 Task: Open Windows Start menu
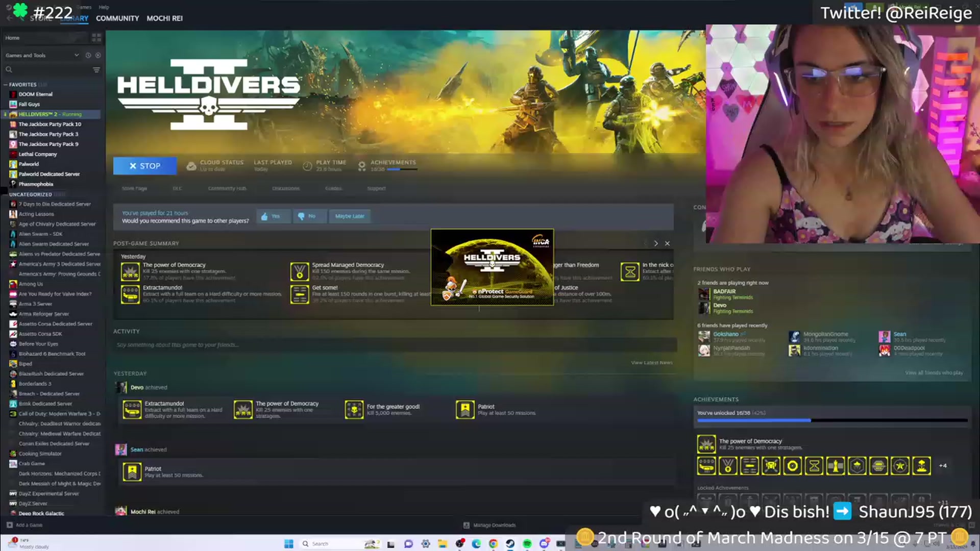pyautogui.click(x=288, y=544)
